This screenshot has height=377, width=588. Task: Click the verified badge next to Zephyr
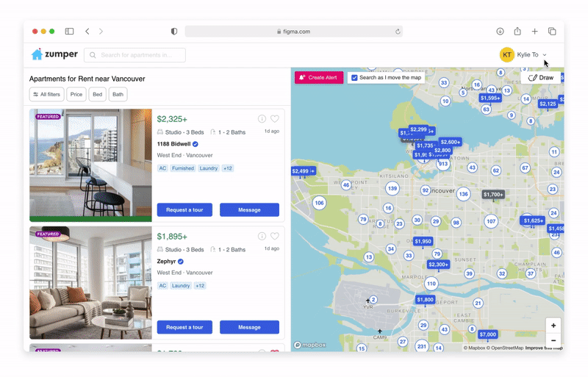(x=180, y=262)
